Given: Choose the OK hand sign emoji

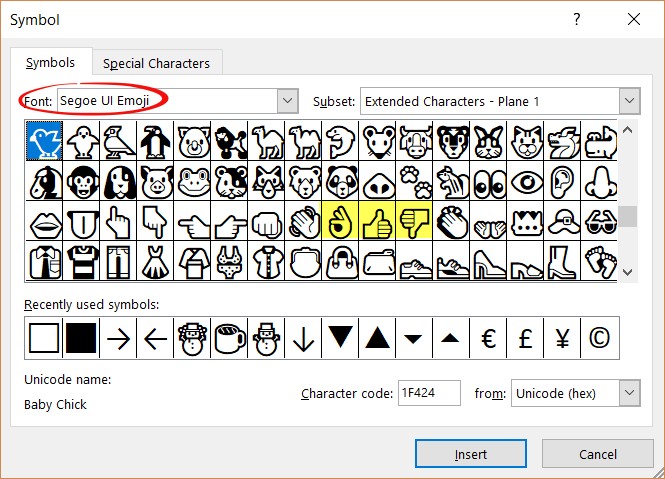Looking at the screenshot, I should pos(341,221).
